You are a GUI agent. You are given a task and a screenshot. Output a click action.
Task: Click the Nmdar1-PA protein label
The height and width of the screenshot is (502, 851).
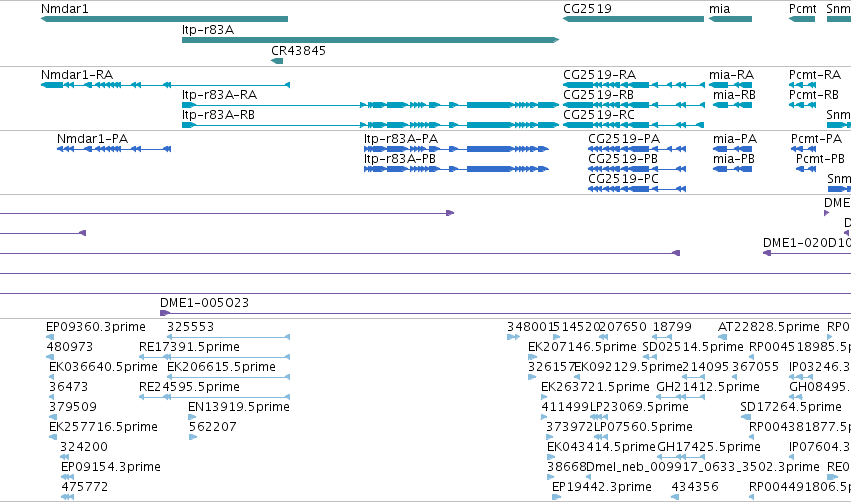pyautogui.click(x=92, y=138)
